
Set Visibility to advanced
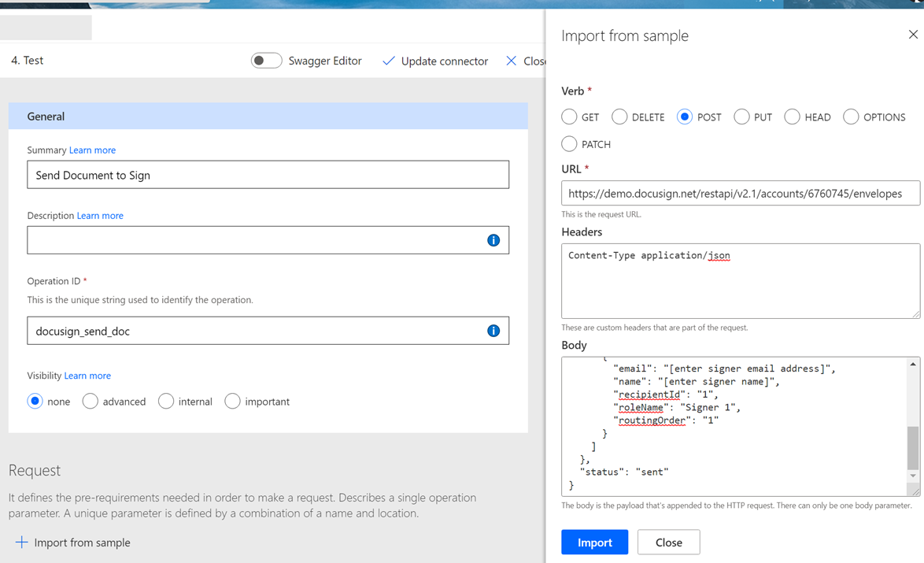90,401
